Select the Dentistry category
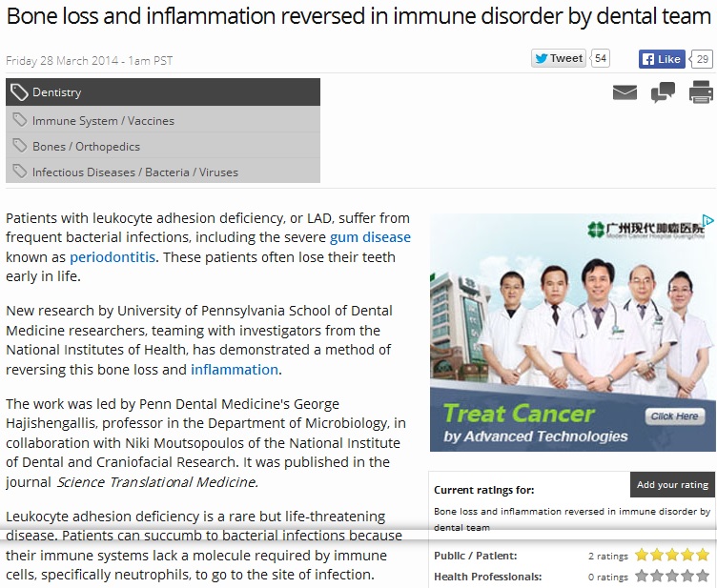 tap(57, 92)
